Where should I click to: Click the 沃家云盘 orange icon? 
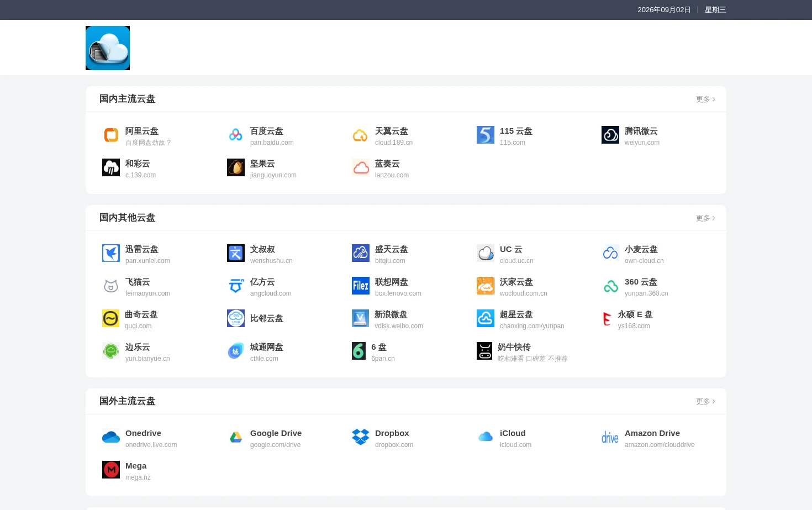point(486,286)
